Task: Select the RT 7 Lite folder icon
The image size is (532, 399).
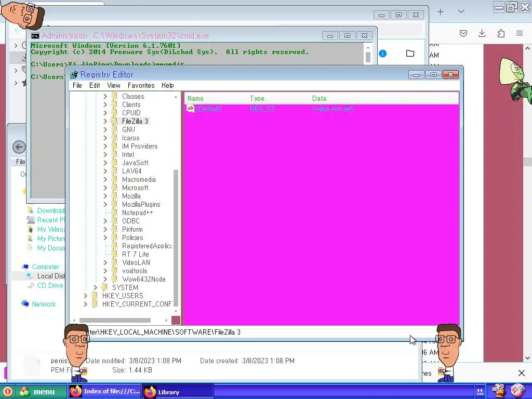Action: click(x=115, y=254)
